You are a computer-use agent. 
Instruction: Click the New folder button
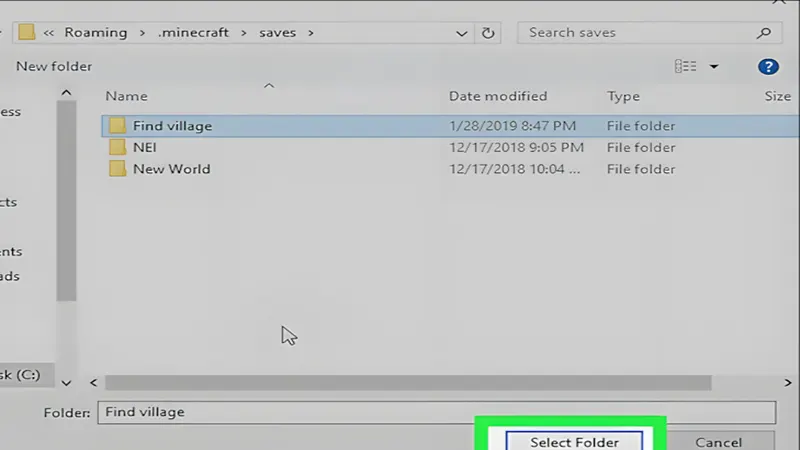54,66
